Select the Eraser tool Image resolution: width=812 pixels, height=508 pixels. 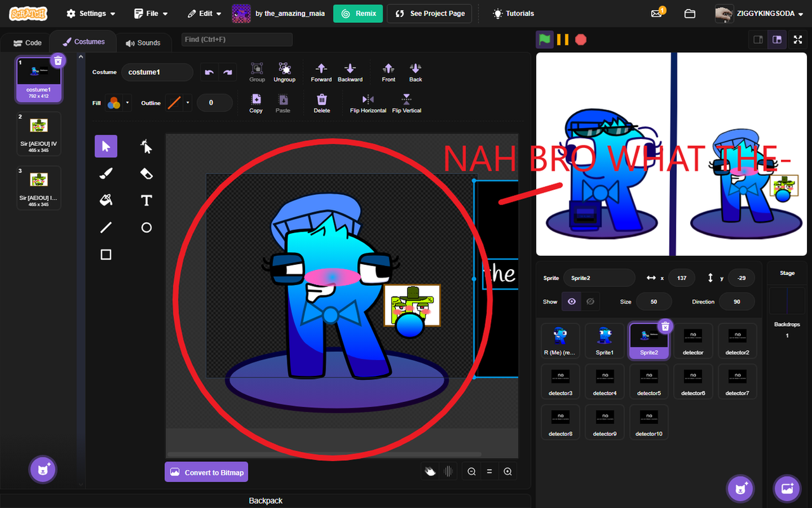(147, 173)
